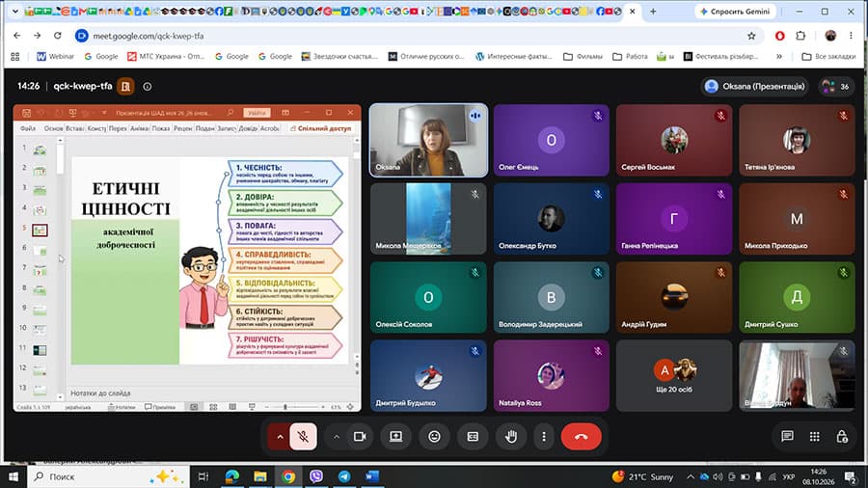Open the chat panel icon
Viewport: 868px width, 488px height.
787,437
